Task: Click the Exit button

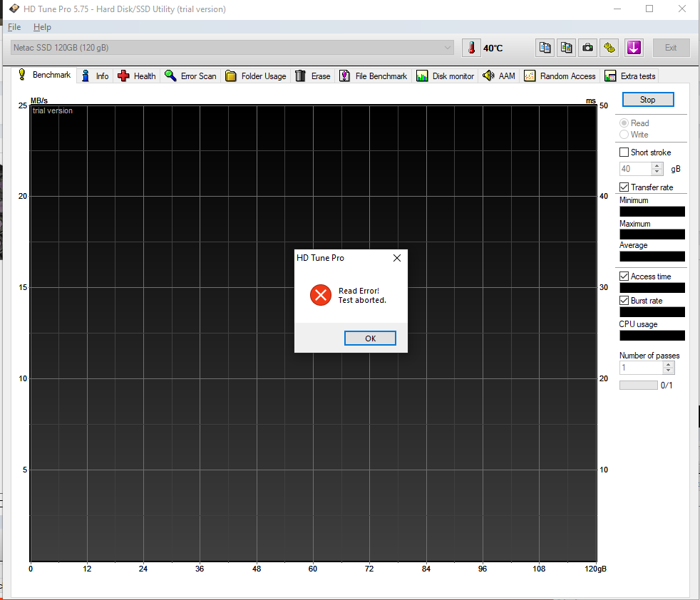Action: click(671, 48)
